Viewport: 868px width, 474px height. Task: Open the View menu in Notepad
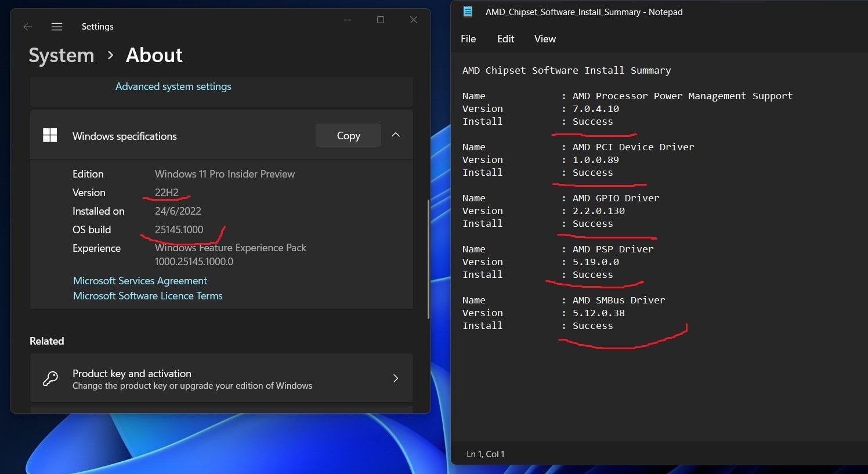545,39
